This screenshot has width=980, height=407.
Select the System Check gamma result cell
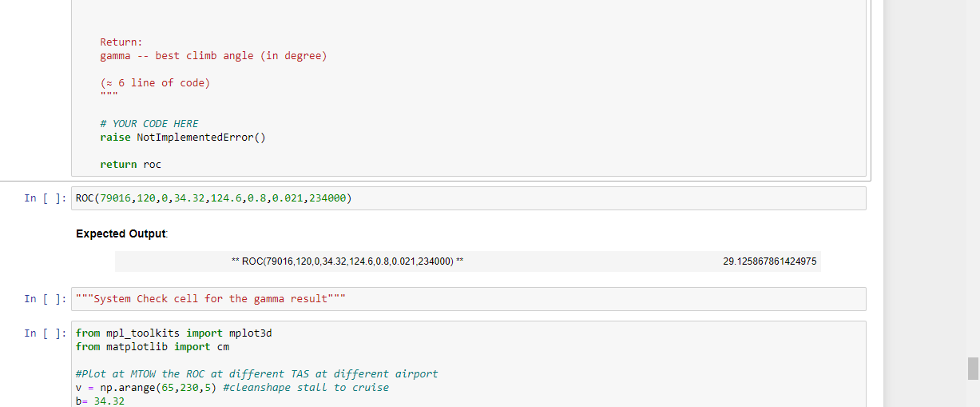coord(469,299)
